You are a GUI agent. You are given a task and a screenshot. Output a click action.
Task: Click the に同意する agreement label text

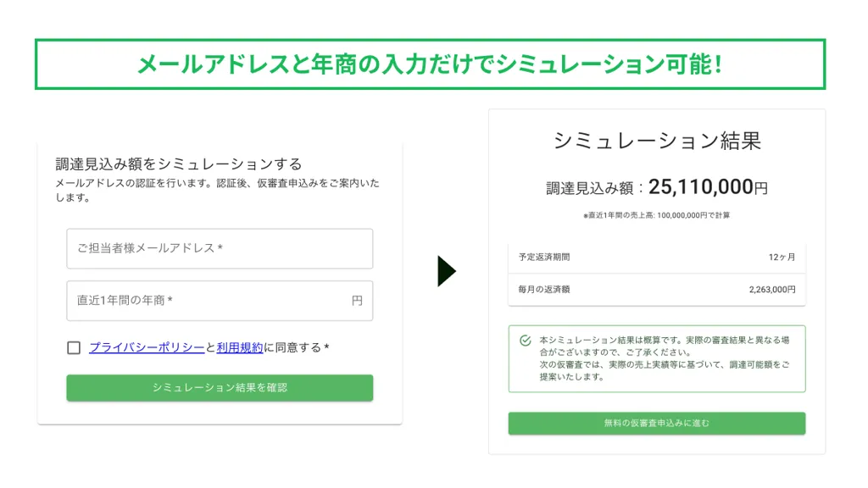[x=297, y=347]
